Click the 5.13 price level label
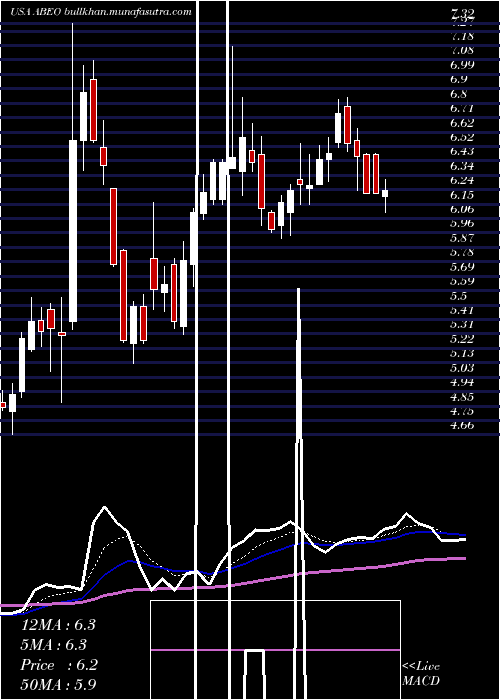The image size is (500, 700). pos(462,354)
